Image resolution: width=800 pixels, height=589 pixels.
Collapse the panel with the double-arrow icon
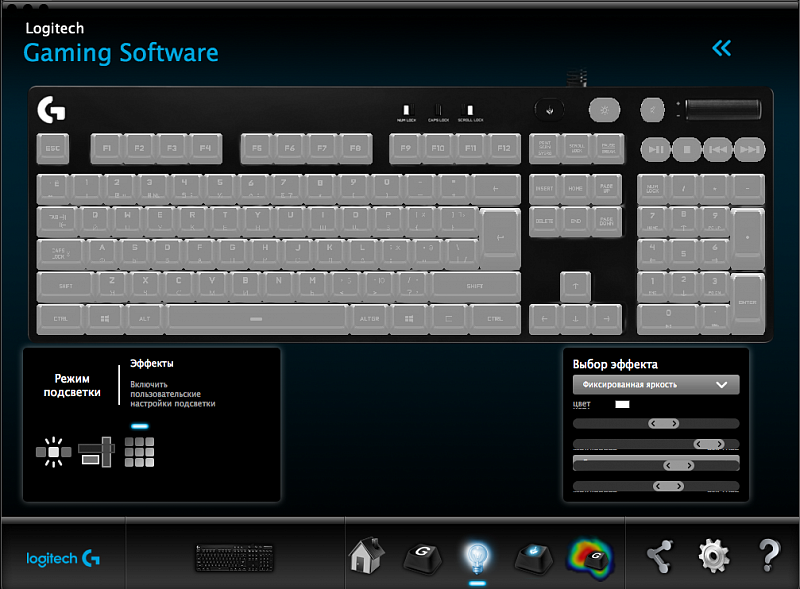pyautogui.click(x=721, y=48)
